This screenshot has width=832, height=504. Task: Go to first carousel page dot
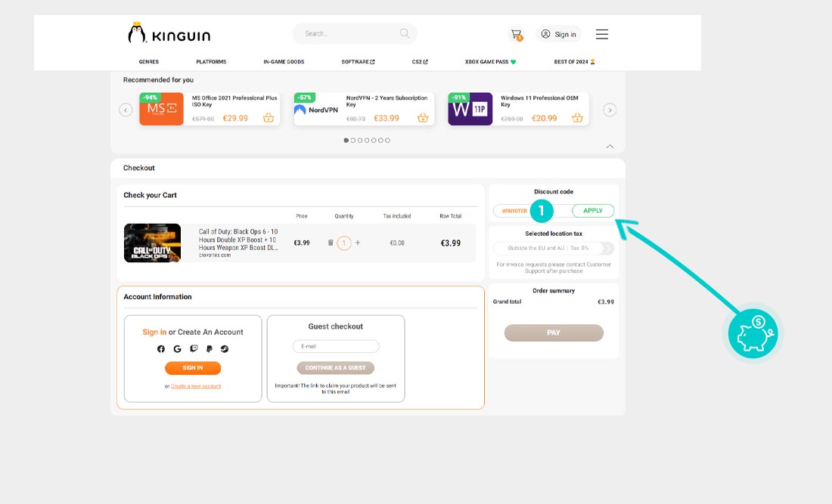[x=346, y=140]
